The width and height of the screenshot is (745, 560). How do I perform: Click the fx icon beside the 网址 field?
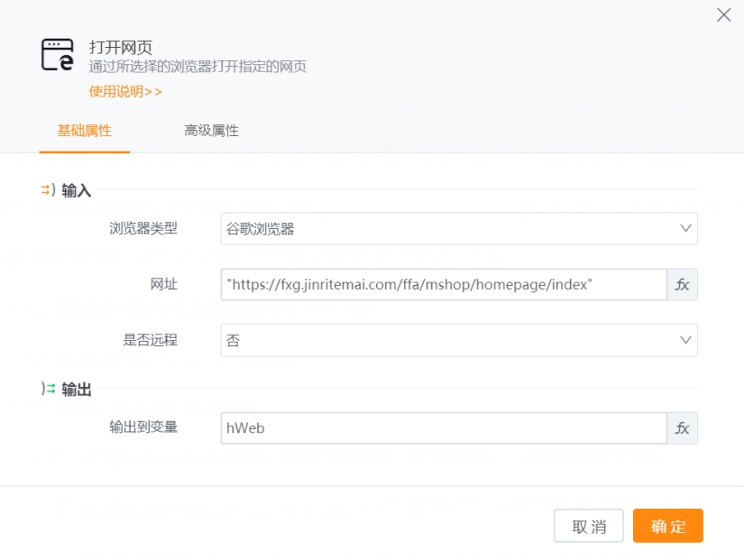683,284
